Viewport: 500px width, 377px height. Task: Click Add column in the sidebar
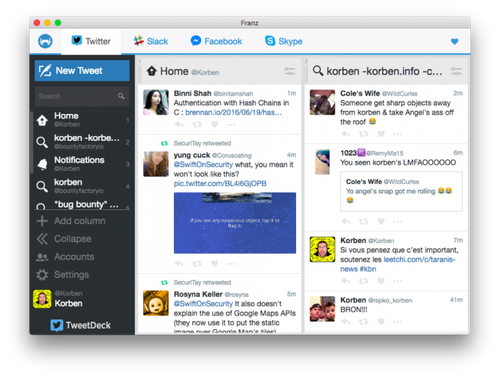click(71, 221)
